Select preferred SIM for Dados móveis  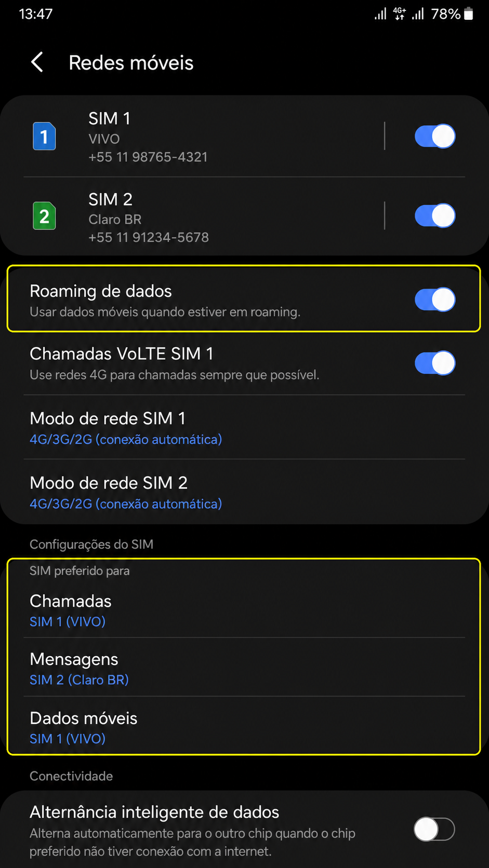(244, 727)
